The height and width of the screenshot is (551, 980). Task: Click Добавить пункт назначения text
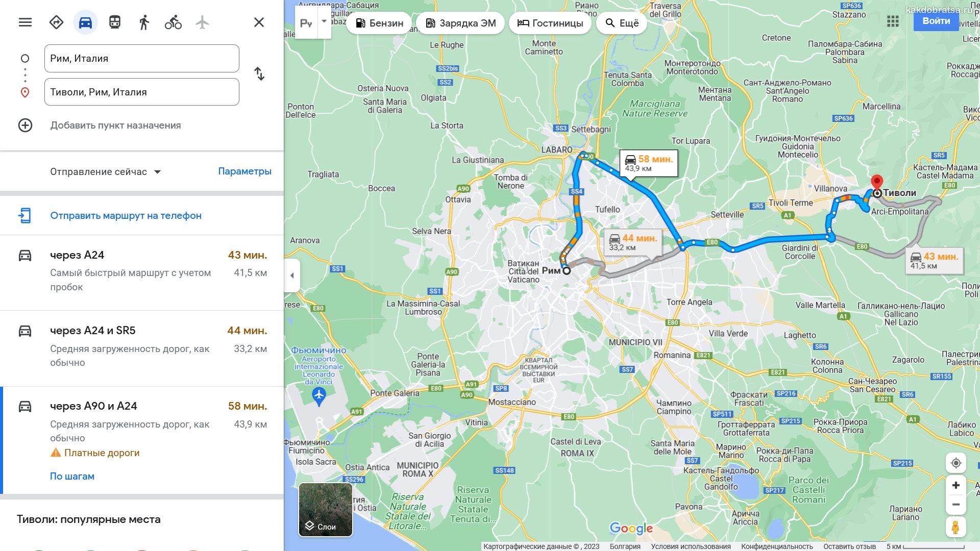pyautogui.click(x=115, y=126)
